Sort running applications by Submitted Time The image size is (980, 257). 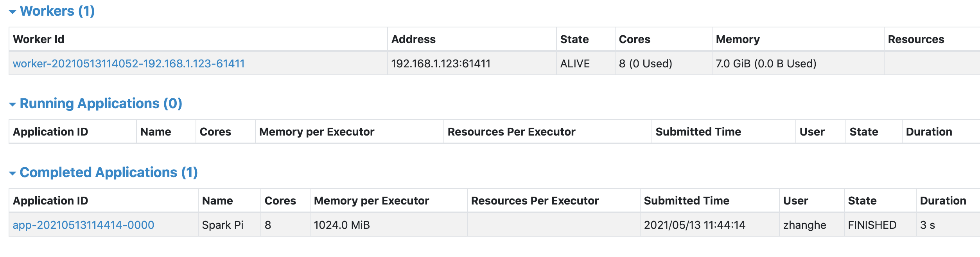tap(698, 132)
